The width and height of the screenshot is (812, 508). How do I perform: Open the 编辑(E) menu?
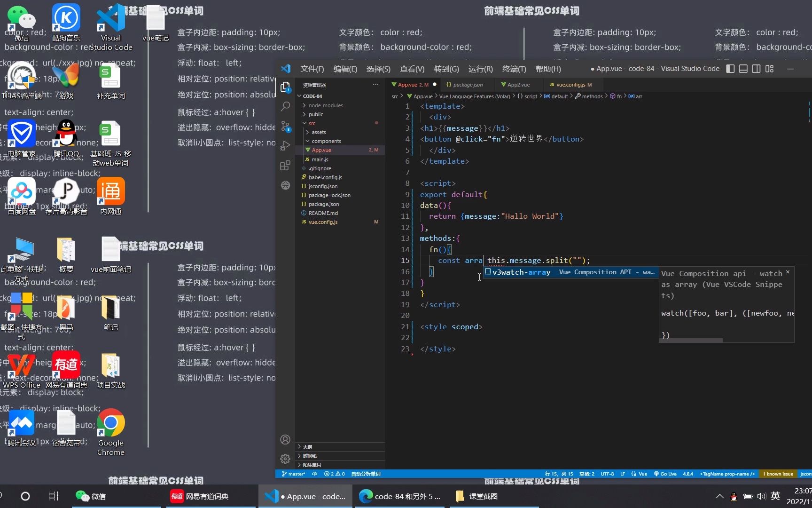345,69
